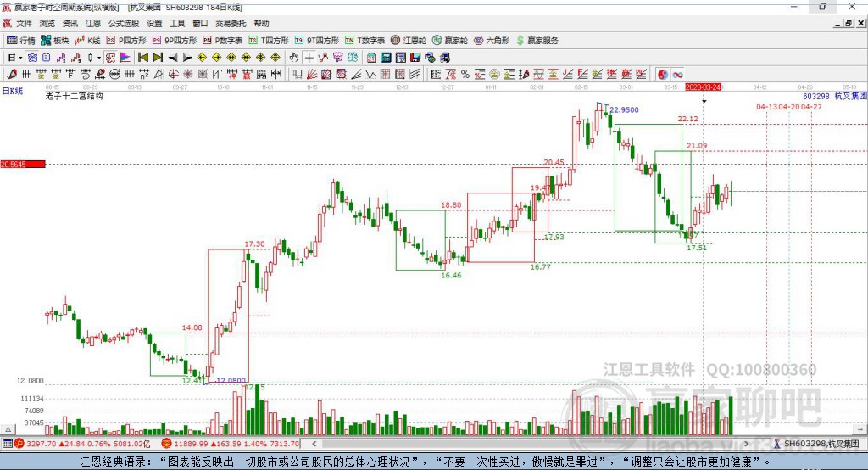The image size is (868, 470).
Task: Click the left arrow of horizontal scrollbar
Action: 314,444
